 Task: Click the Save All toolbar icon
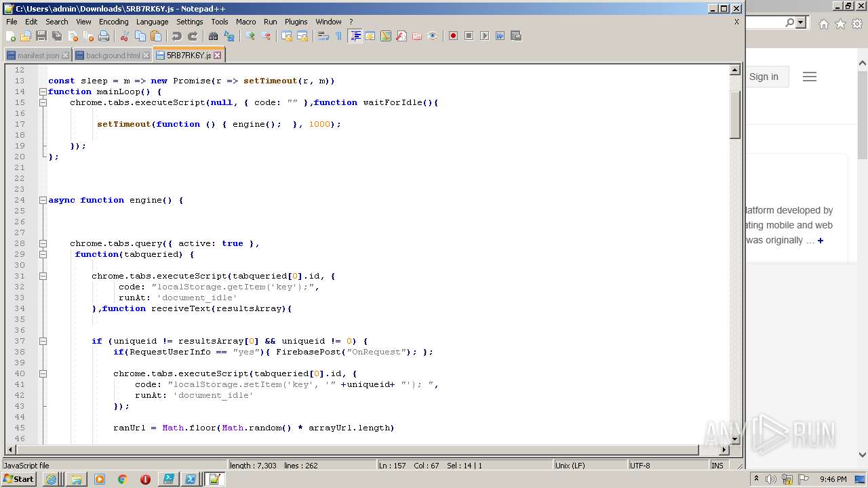pyautogui.click(x=57, y=36)
